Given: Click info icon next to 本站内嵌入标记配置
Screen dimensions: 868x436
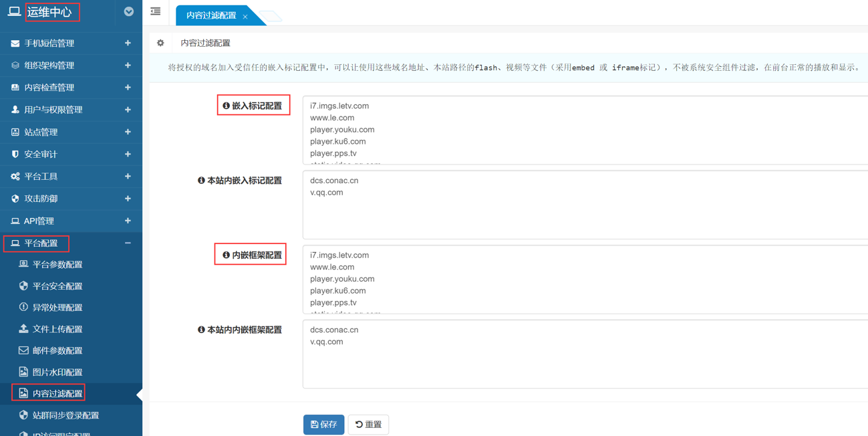Looking at the screenshot, I should pyautogui.click(x=201, y=181).
